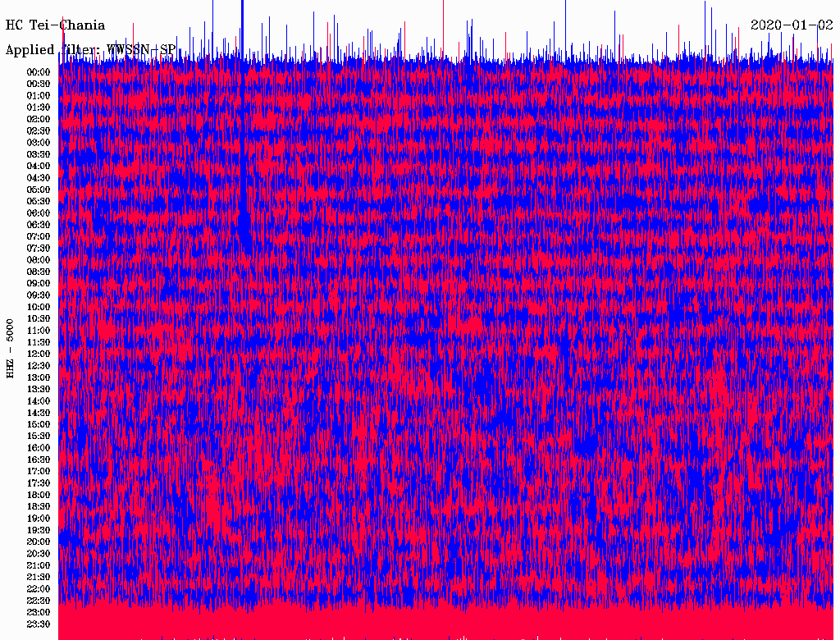Select the 00:30 time label
840x640 pixels.
coord(39,85)
